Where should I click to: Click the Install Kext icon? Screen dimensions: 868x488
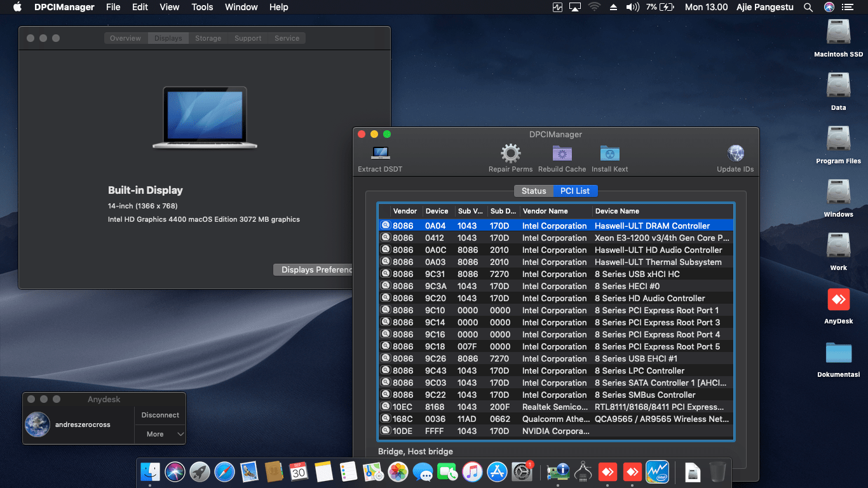[610, 153]
